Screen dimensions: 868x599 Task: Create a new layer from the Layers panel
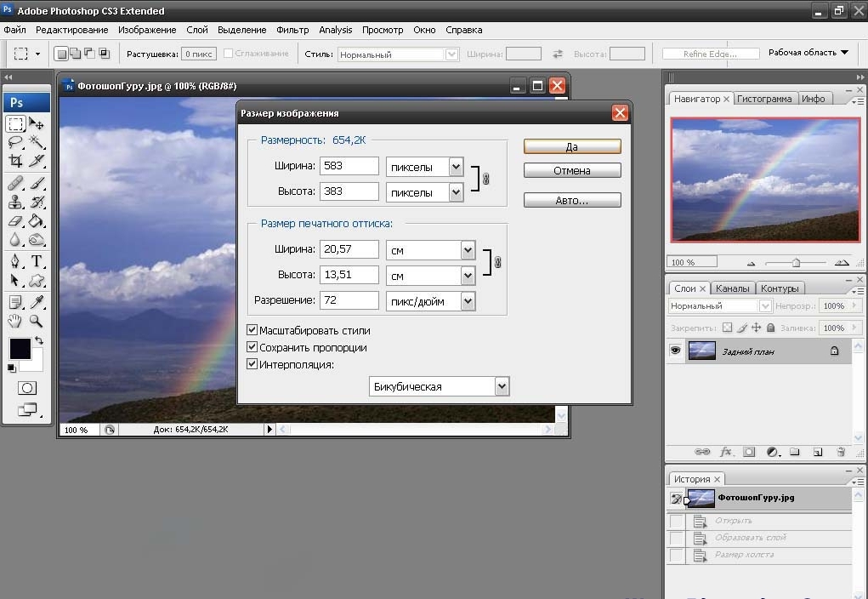click(x=818, y=452)
